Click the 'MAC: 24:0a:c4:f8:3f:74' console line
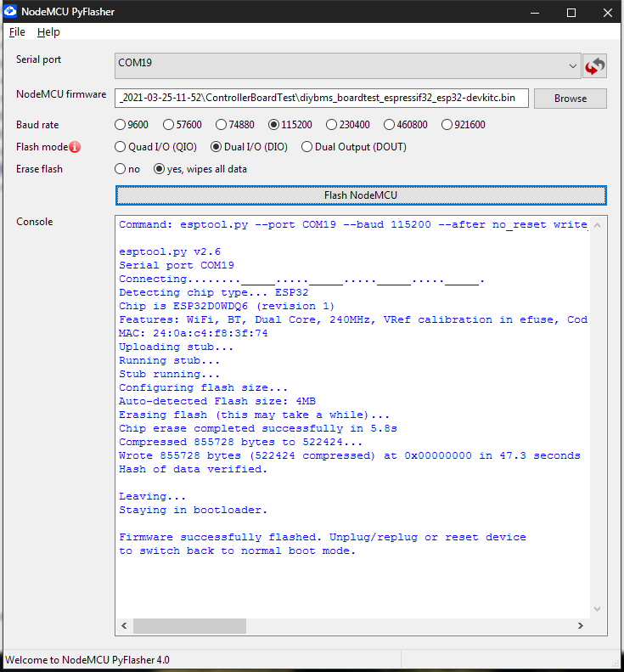Image resolution: width=624 pixels, height=672 pixels. [x=194, y=333]
